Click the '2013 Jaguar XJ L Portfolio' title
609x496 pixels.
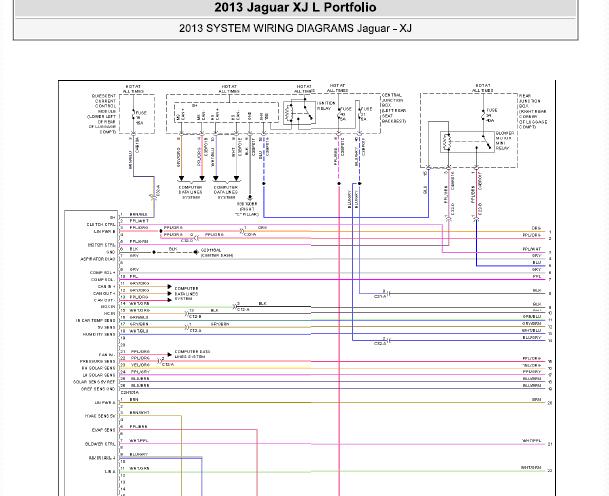coord(295,7)
